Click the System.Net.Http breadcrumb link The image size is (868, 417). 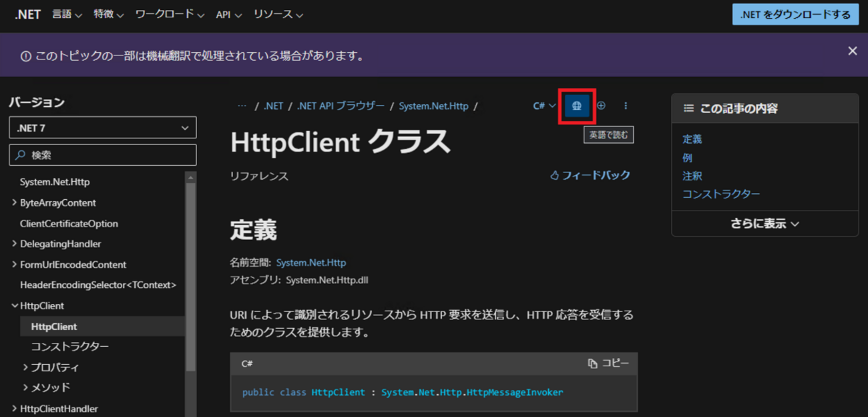click(x=433, y=106)
